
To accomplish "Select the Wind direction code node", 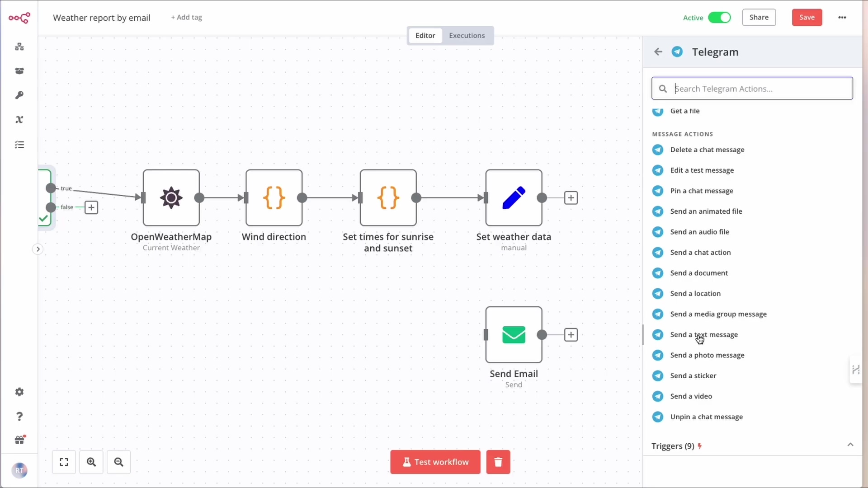I will point(274,198).
